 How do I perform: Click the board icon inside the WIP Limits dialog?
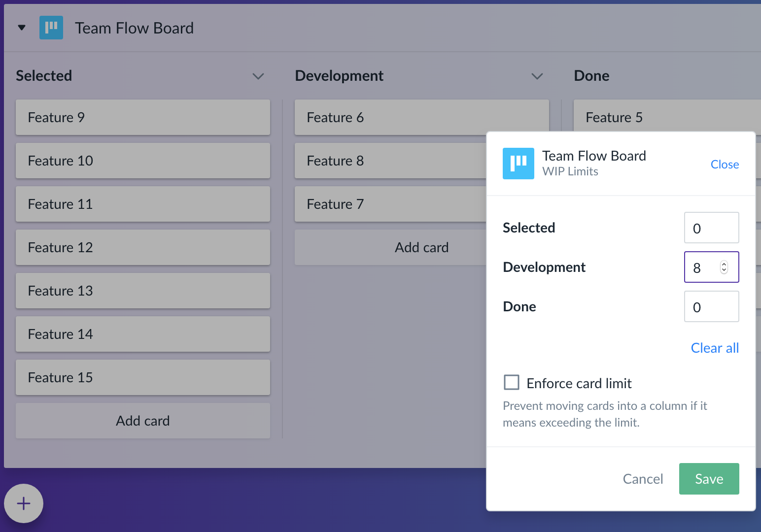518,163
